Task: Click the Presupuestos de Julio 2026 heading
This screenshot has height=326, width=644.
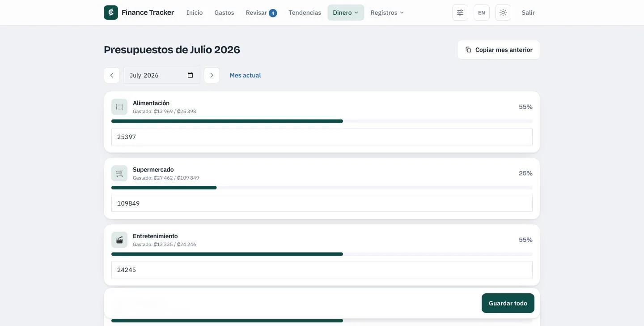Action: coord(172,50)
